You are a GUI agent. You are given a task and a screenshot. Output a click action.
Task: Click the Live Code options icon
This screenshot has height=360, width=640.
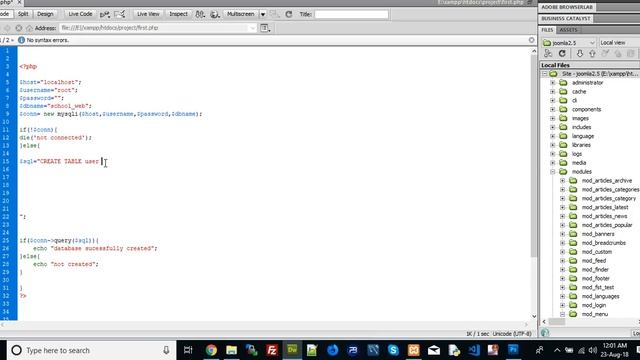(x=105, y=14)
